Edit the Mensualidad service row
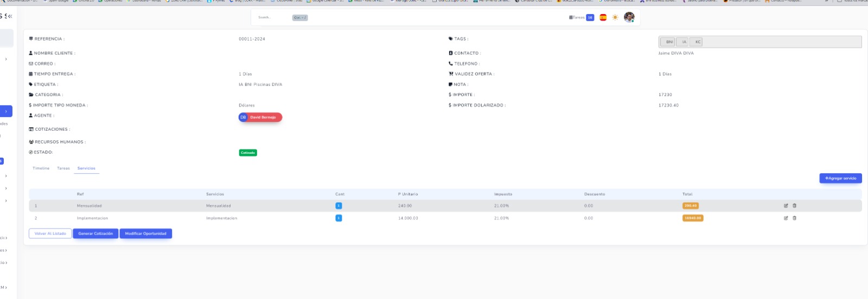The width and height of the screenshot is (868, 299). pyautogui.click(x=786, y=206)
